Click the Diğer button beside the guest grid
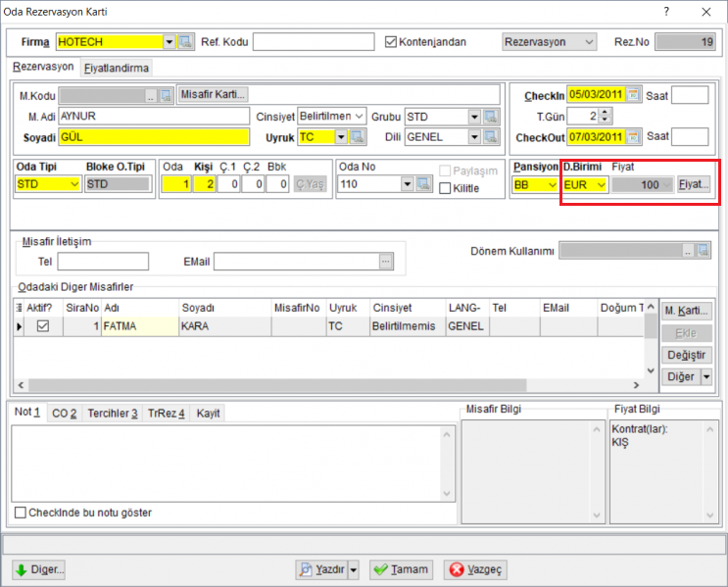 [681, 376]
